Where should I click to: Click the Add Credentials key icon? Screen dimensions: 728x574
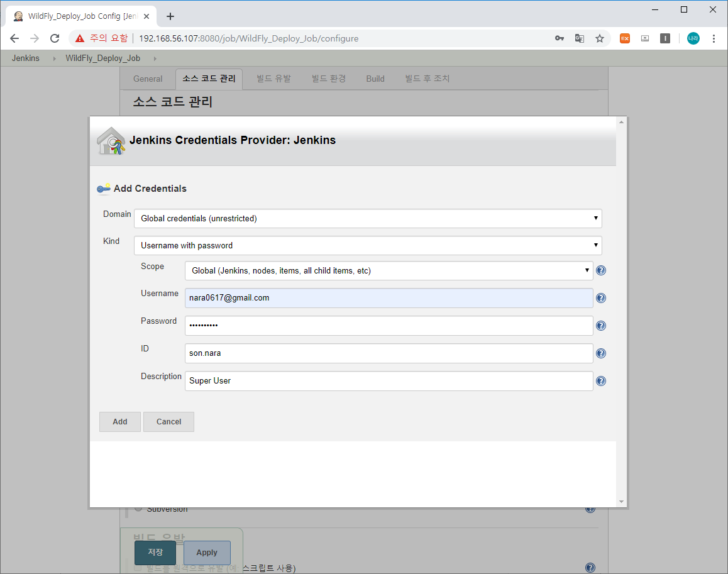coord(104,188)
